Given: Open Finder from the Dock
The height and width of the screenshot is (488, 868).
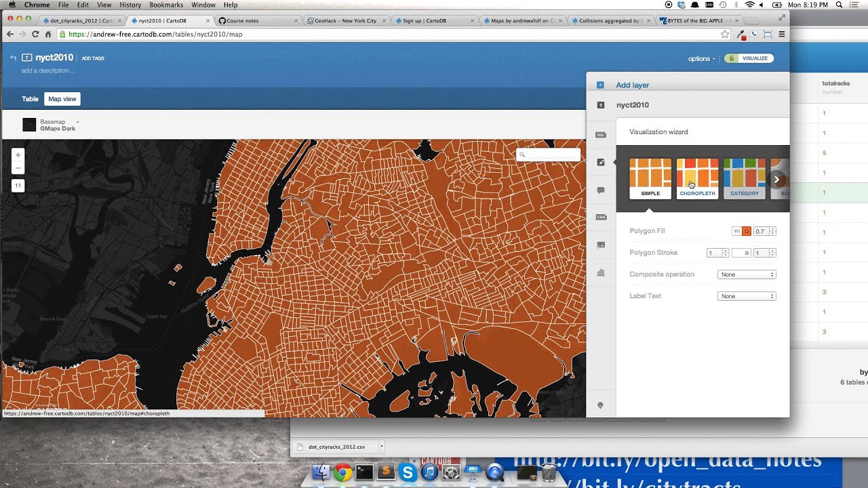Looking at the screenshot, I should coord(321,472).
